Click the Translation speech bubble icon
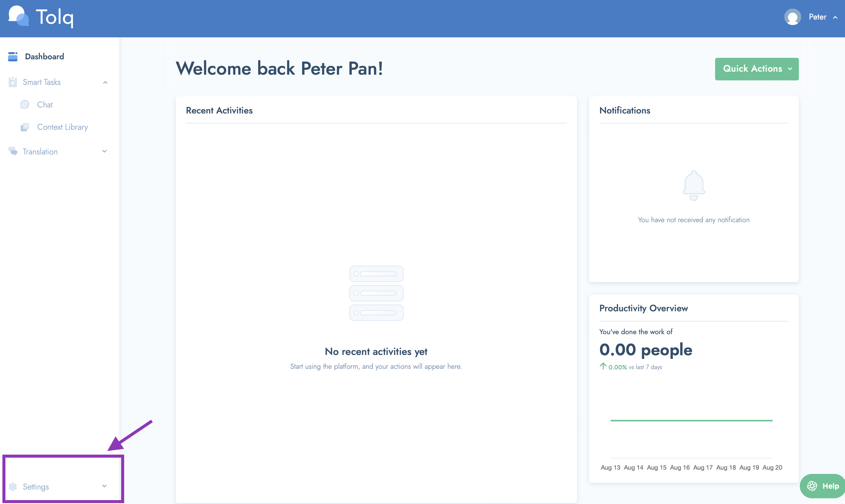The width and height of the screenshot is (845, 504). click(x=13, y=151)
